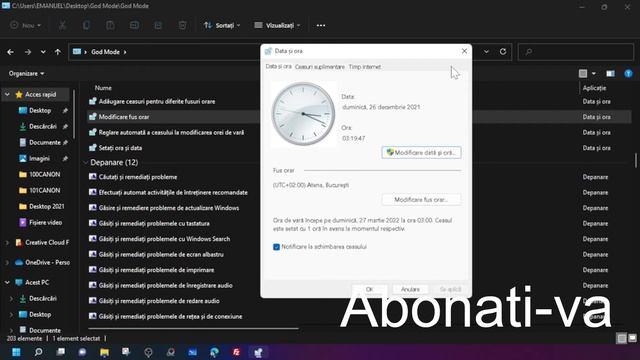Click the blue help question mark icon
Image resolution: width=640 pixels, height=360 pixels.
(628, 73)
